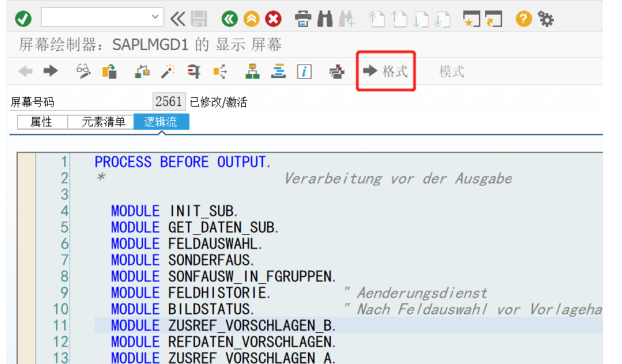Open the command field dropdown arrow
The width and height of the screenshot is (622, 364).
pos(155,17)
